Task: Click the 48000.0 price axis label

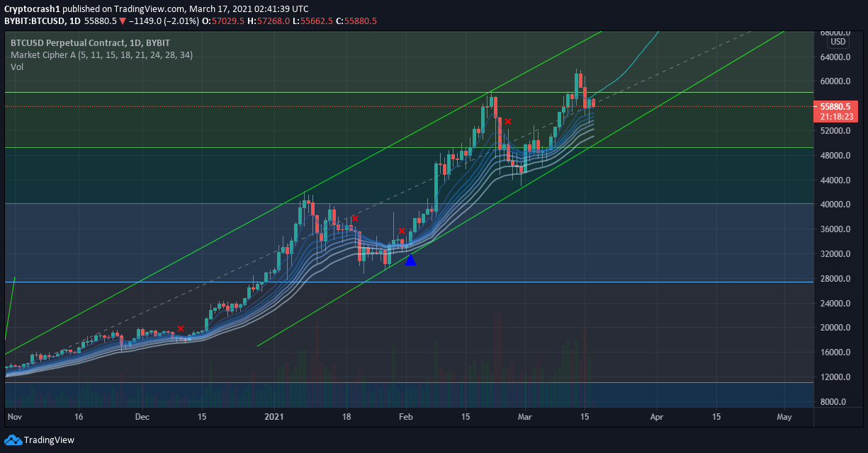Action: 835,156
